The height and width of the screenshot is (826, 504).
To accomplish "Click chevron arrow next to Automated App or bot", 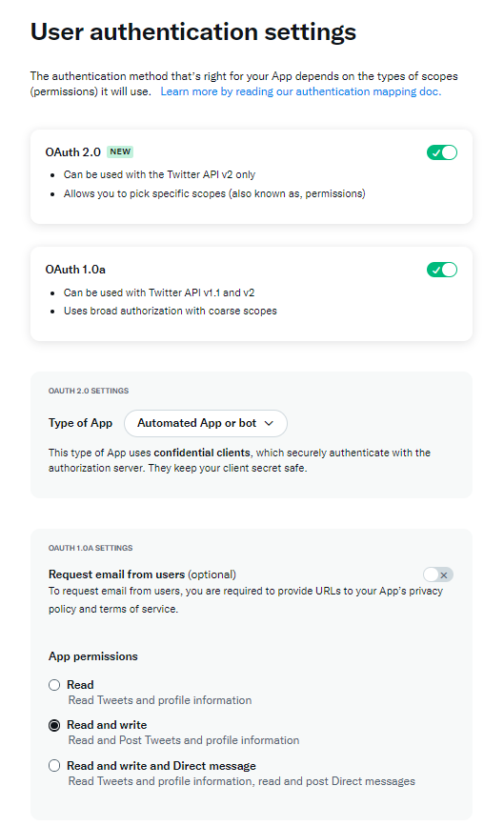I will (269, 424).
